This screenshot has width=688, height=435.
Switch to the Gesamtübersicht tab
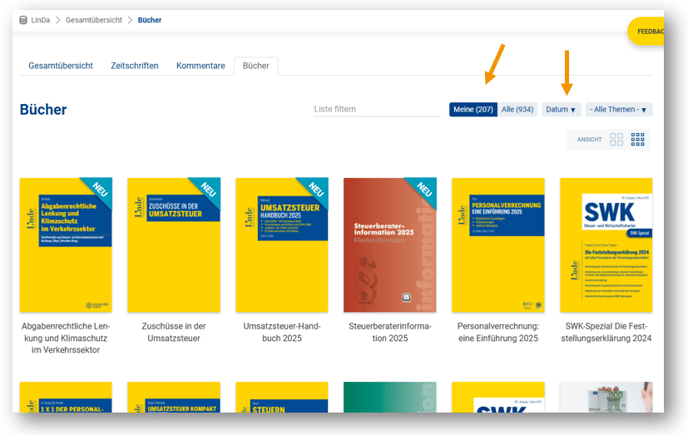click(x=61, y=66)
